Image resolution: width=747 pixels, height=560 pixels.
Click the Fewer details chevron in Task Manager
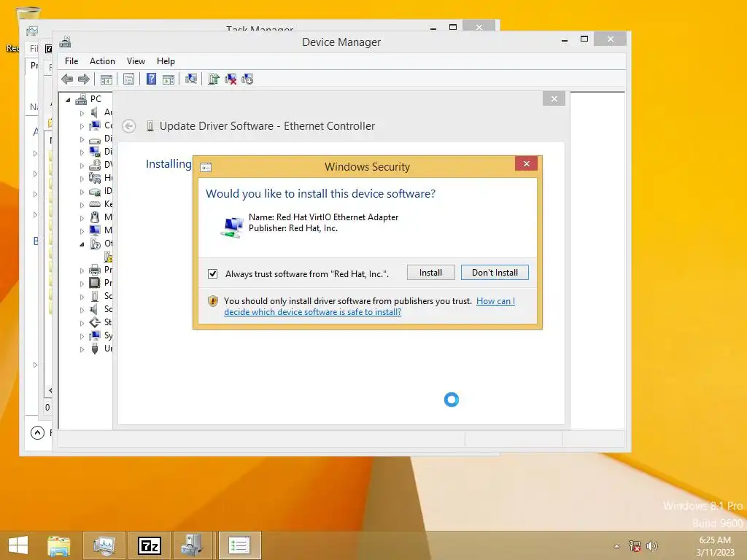coord(37,432)
